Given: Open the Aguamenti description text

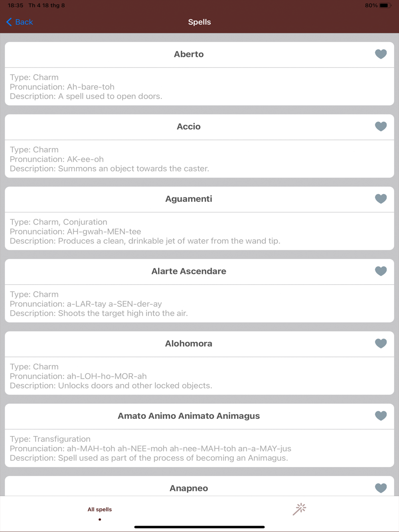Looking at the screenshot, I should [x=145, y=241].
